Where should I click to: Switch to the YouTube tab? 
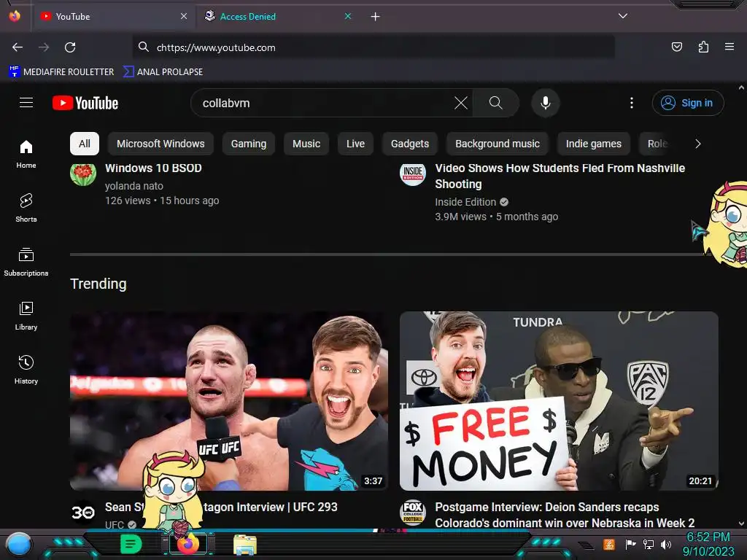point(113,17)
